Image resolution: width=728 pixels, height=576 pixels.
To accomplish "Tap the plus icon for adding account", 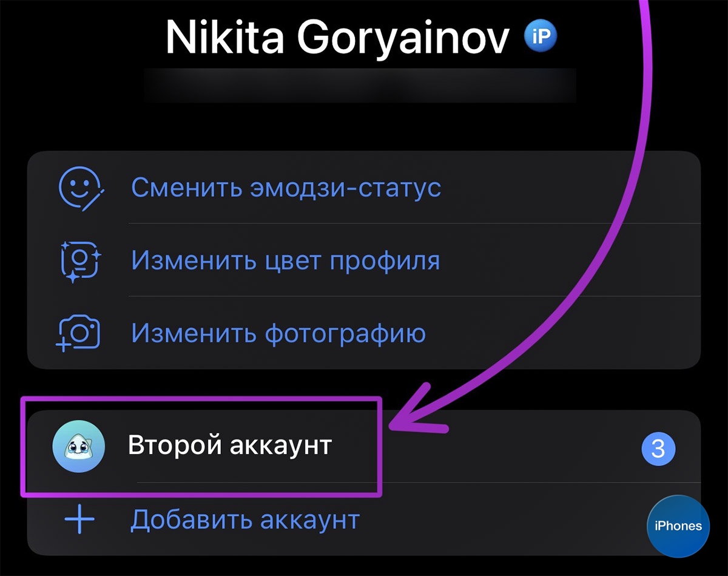I will pos(79,520).
